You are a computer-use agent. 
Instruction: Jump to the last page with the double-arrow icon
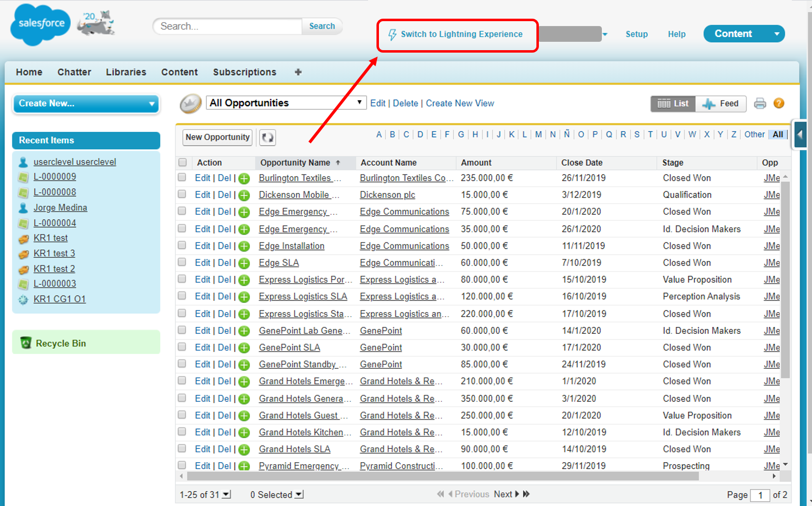526,494
